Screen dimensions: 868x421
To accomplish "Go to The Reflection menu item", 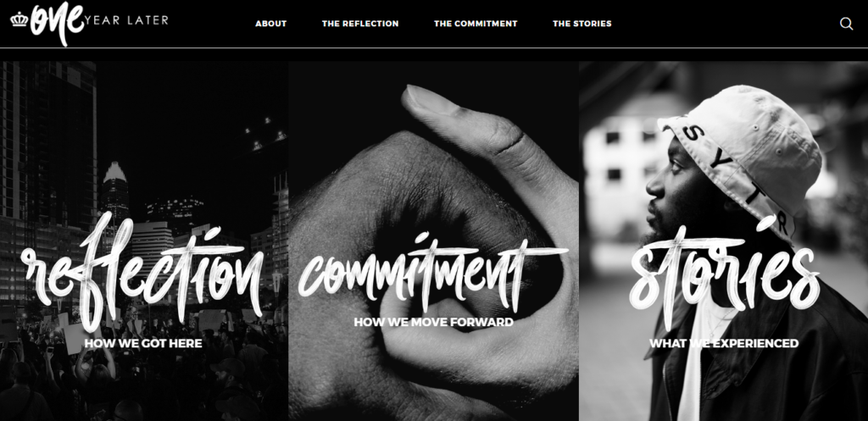I will pyautogui.click(x=360, y=24).
